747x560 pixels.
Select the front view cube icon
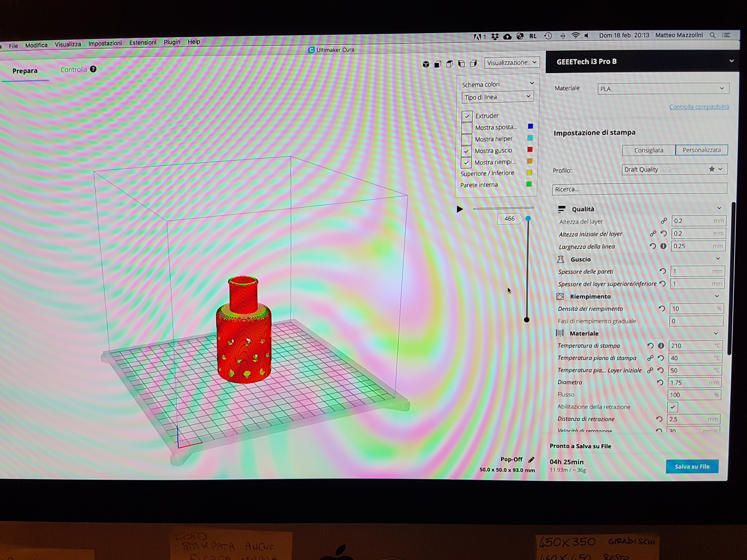[438, 64]
